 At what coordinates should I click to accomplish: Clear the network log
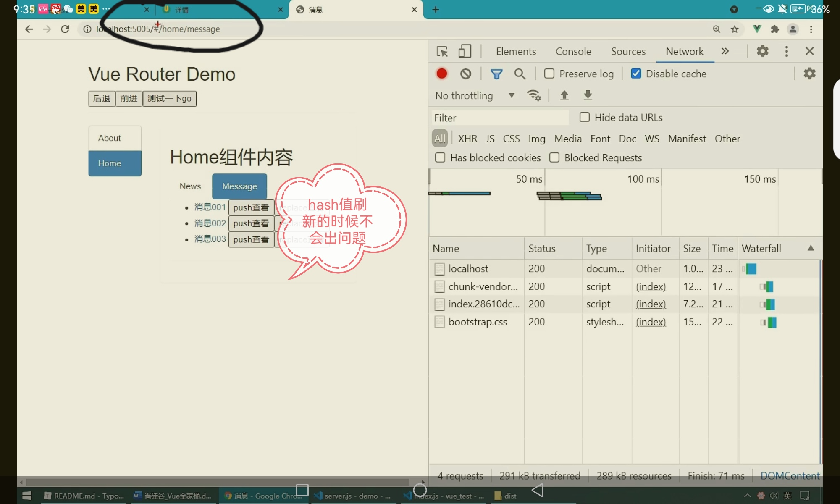pos(465,74)
